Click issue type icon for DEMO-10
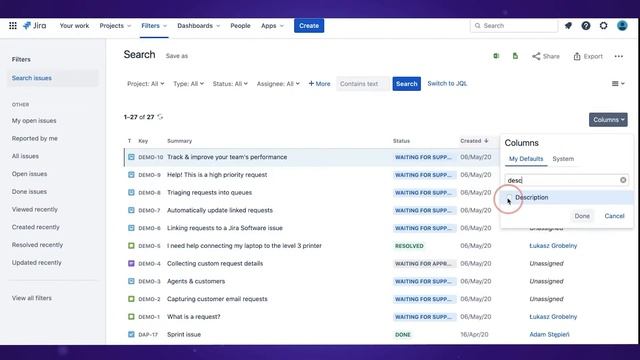Image resolution: width=640 pixels, height=360 pixels. coord(131,157)
